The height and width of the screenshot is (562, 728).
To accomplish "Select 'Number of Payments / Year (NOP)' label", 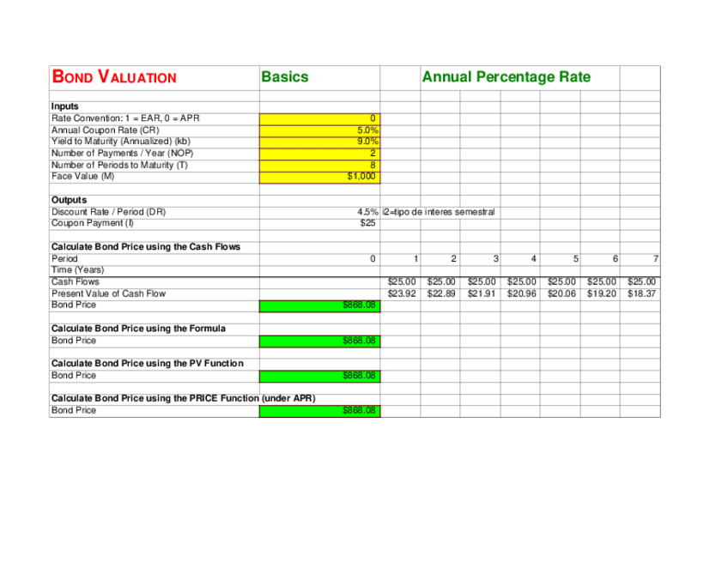I will click(x=122, y=153).
